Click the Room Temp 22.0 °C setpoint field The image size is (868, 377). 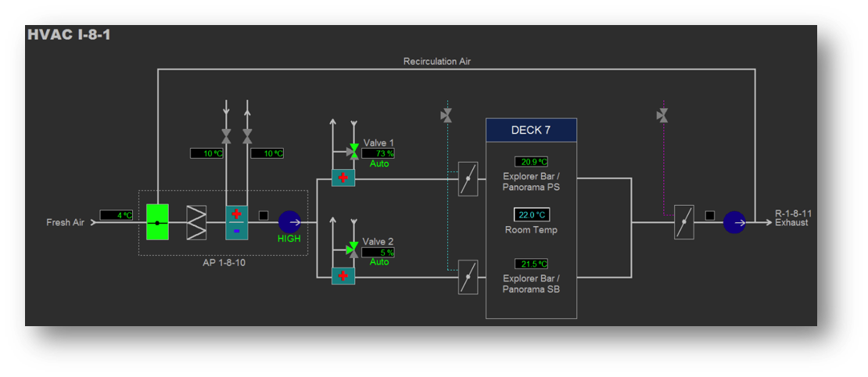pyautogui.click(x=531, y=214)
